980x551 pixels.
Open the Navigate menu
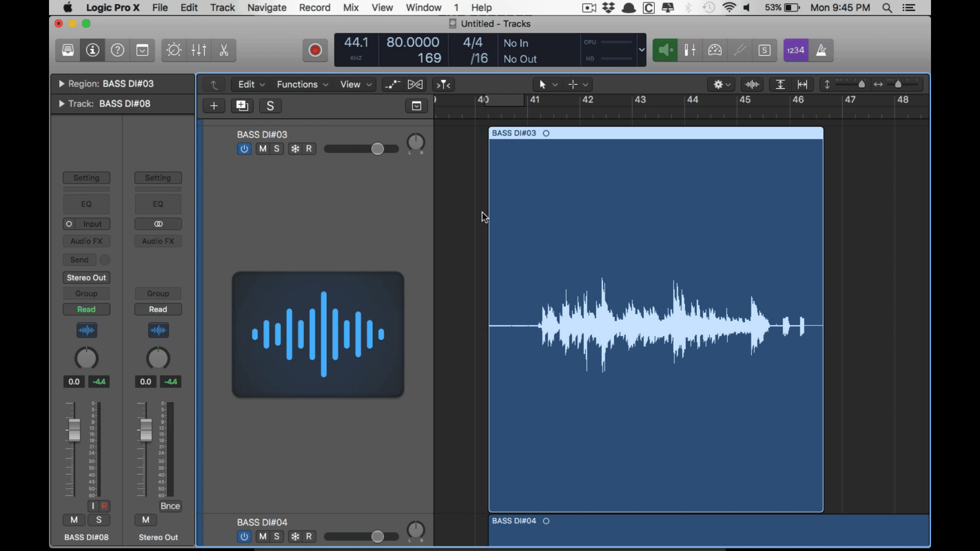click(x=266, y=8)
